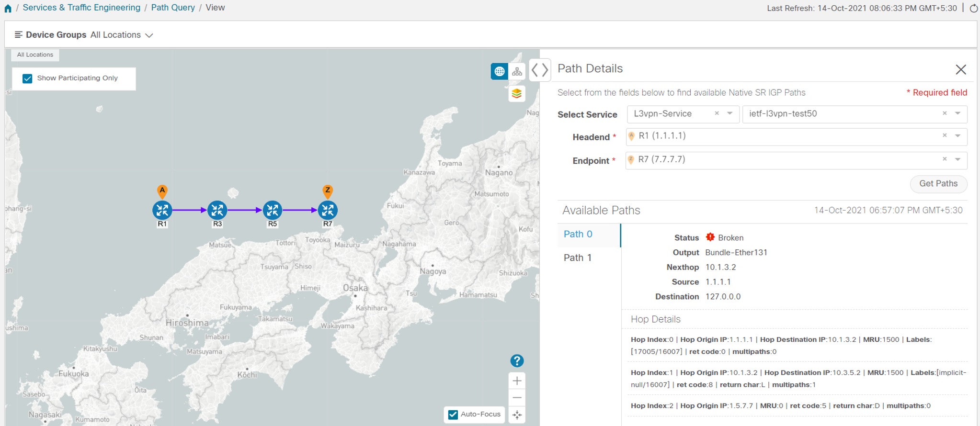Click the refresh icon beside Last Refresh
This screenshot has height=426, width=980.
click(x=973, y=8)
